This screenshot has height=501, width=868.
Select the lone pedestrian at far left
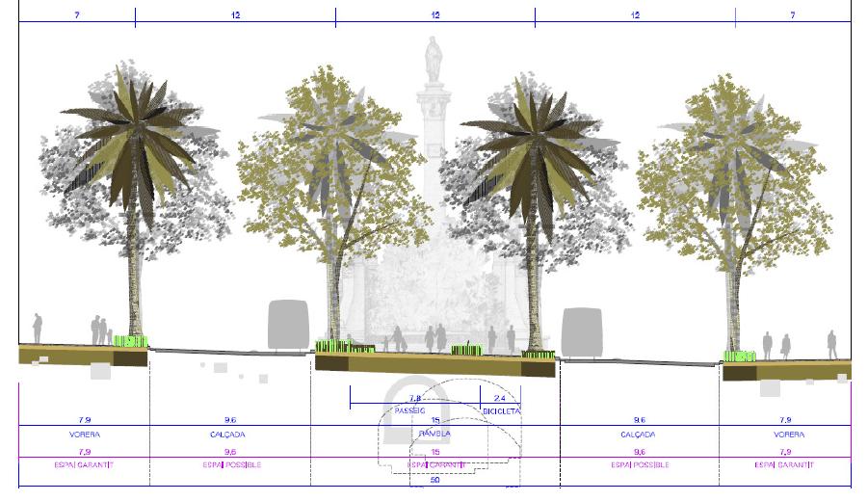point(38,328)
